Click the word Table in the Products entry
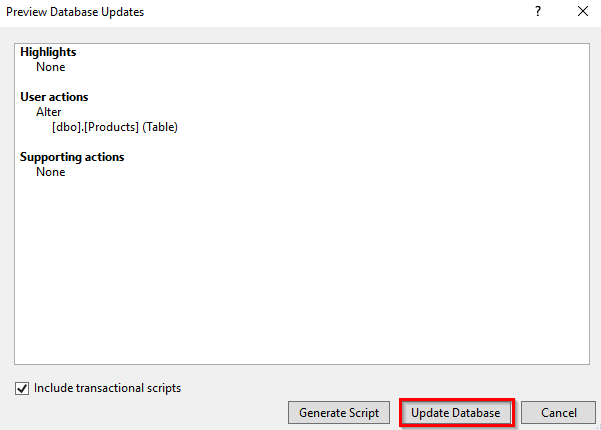Screen dimensions: 601x430 (160, 127)
